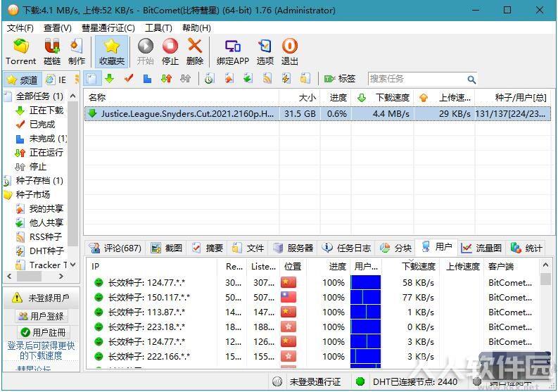Toggle the 收藏夹 favorites panel
Viewport: 558px width, 392px height.
pyautogui.click(x=111, y=52)
